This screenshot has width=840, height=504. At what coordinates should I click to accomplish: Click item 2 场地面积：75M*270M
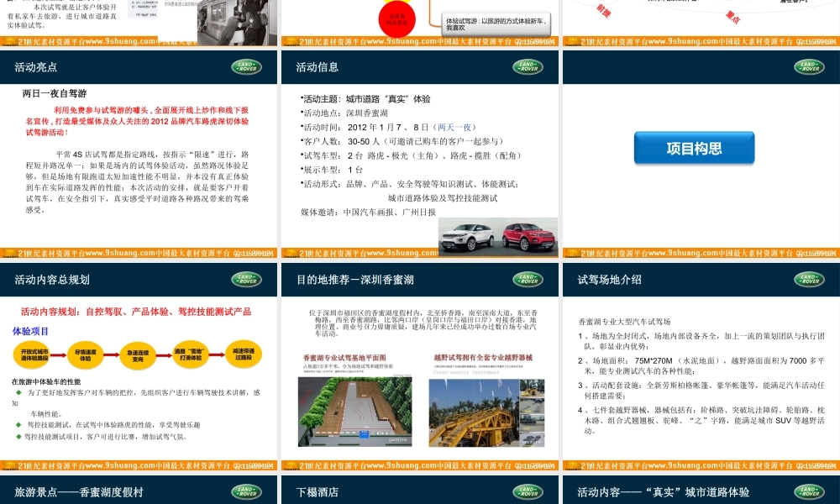[701, 365]
